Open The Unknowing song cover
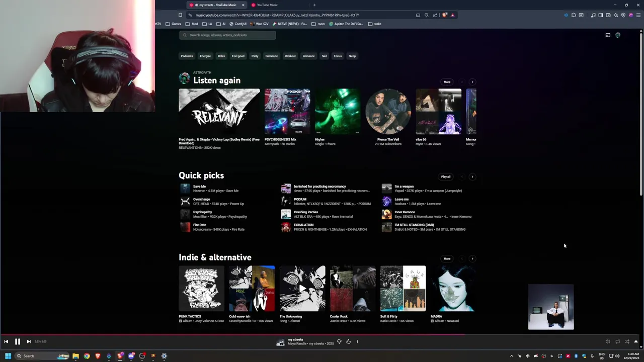This screenshot has width=644, height=362. point(302,289)
